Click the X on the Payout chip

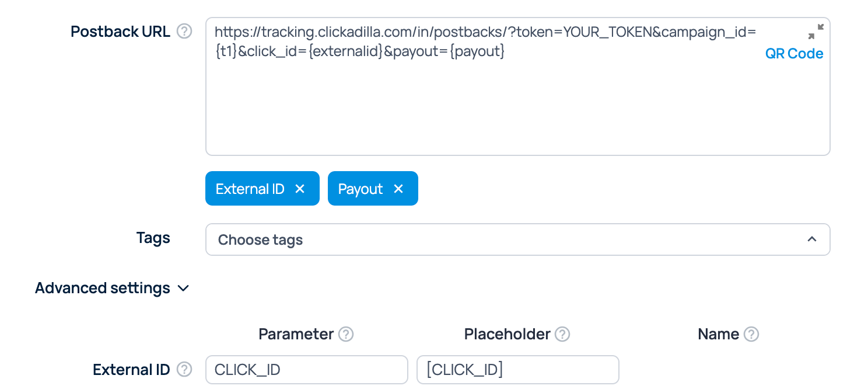click(399, 188)
